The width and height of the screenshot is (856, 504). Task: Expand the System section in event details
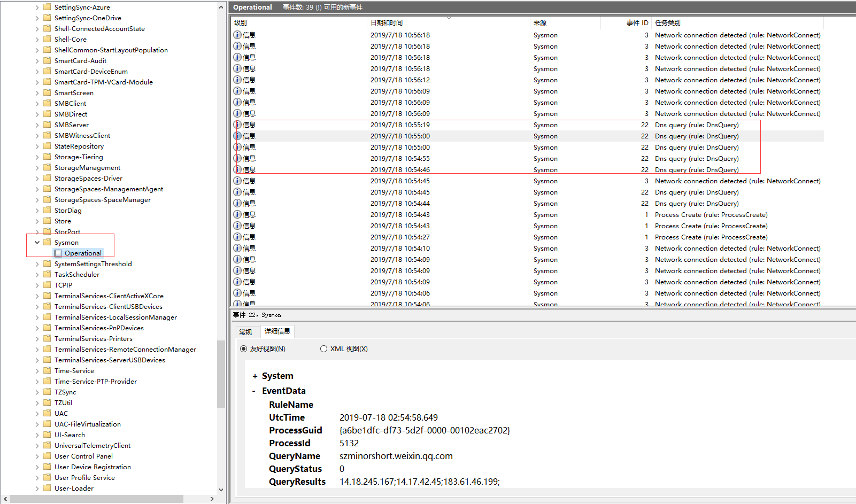tap(255, 376)
